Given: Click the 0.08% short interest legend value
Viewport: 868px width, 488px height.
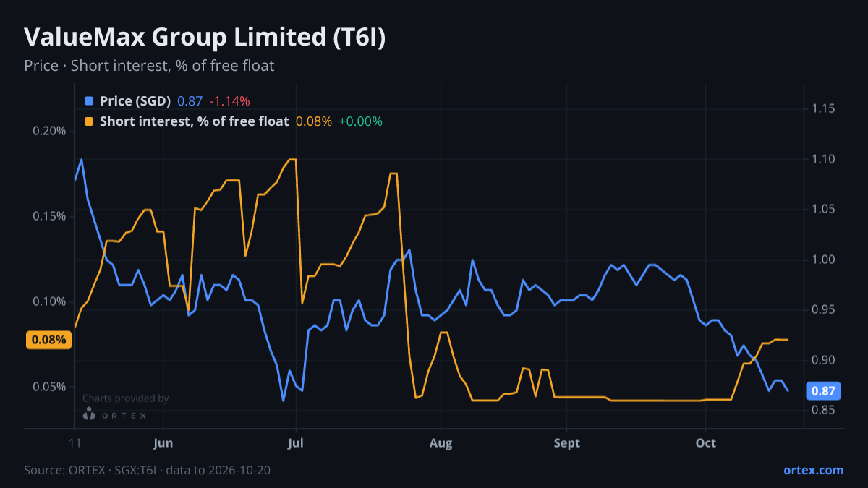Looking at the screenshot, I should point(314,121).
